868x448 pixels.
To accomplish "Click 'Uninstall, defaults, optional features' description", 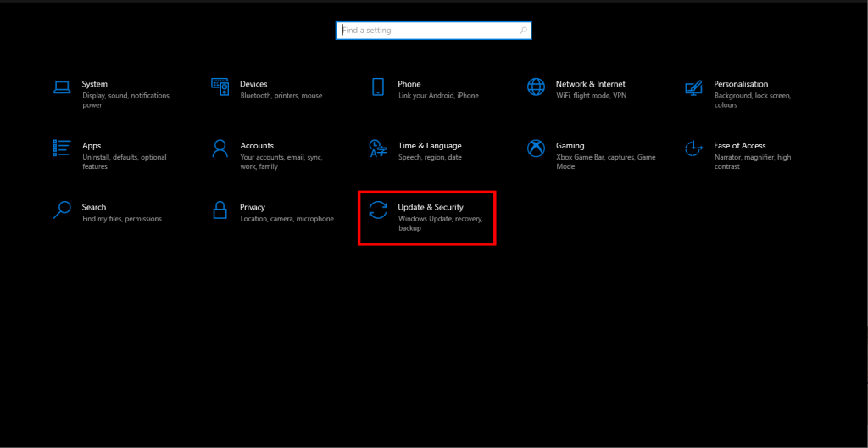I will click(125, 162).
